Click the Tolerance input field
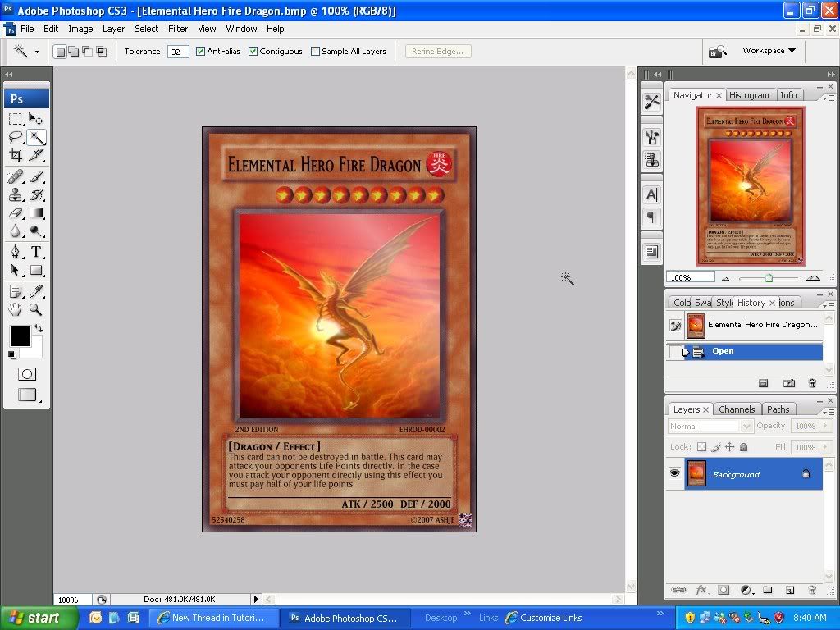The image size is (840, 630). click(178, 52)
